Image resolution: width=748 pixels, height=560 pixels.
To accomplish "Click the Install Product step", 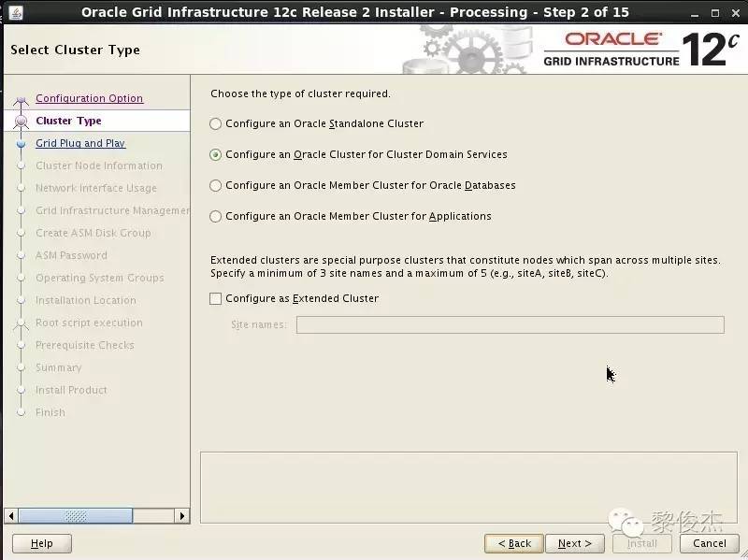I will pyautogui.click(x=71, y=390).
